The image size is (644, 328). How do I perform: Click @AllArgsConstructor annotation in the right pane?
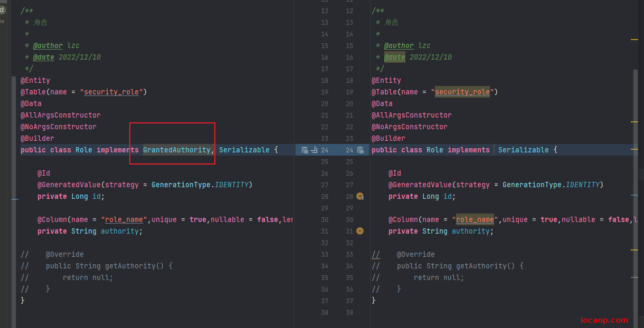point(412,115)
